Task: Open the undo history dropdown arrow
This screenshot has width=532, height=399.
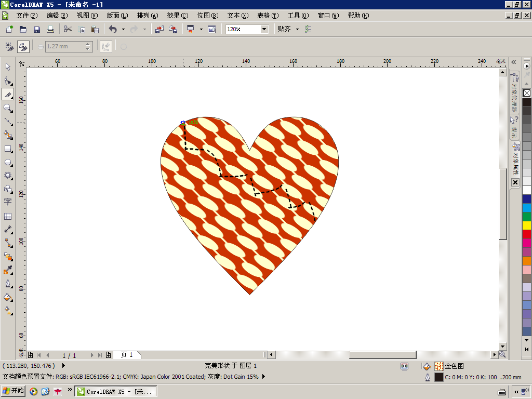Action: [123, 29]
